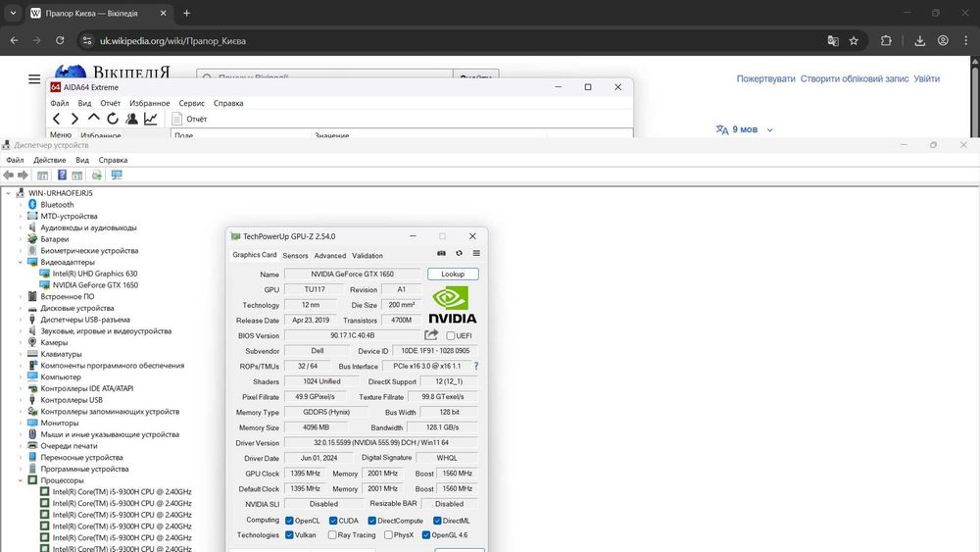Click the GPU-Z Driver Version value field

[381, 442]
